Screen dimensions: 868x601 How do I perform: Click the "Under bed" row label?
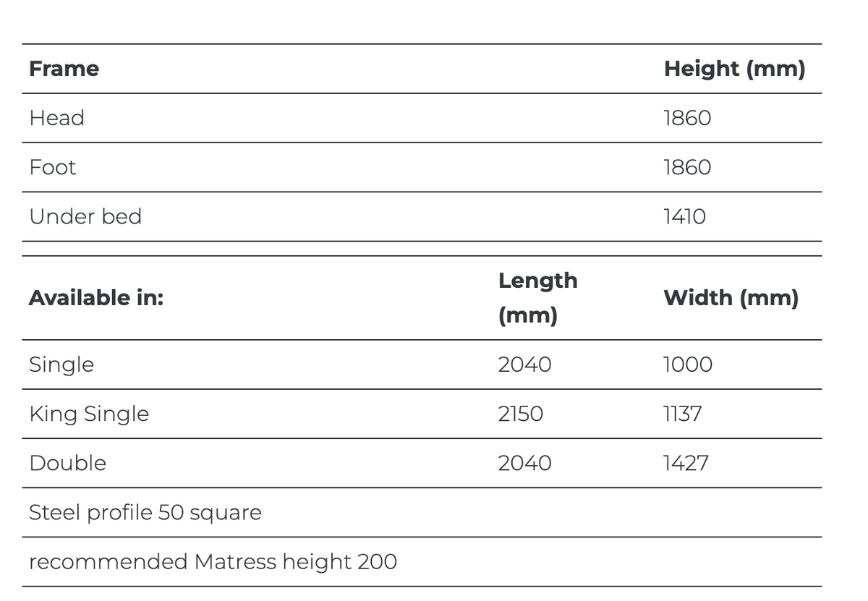click(85, 216)
